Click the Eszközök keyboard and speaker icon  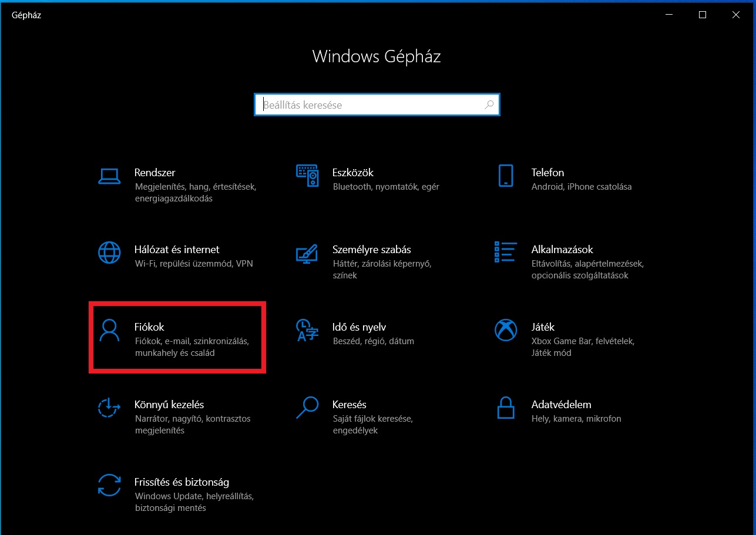pos(307,175)
